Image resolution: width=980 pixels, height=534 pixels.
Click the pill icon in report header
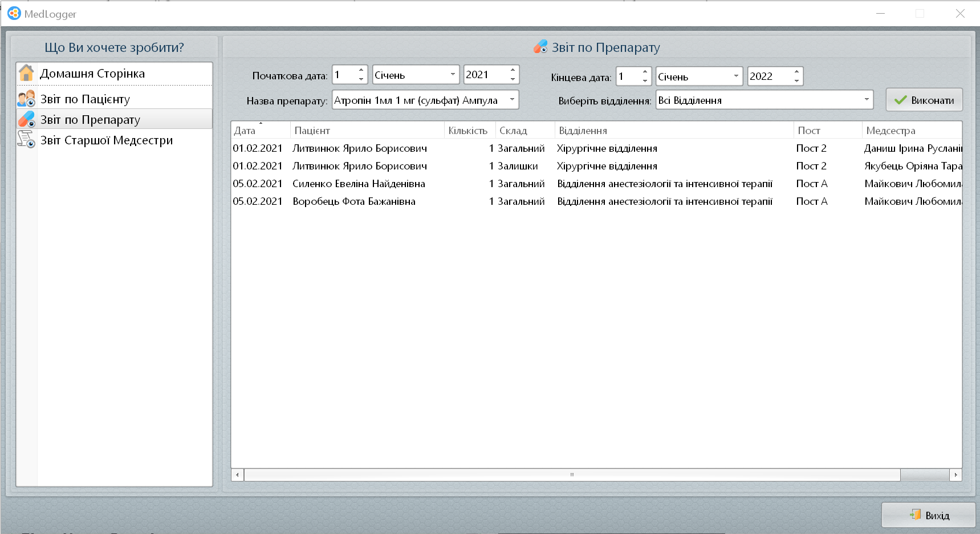540,47
